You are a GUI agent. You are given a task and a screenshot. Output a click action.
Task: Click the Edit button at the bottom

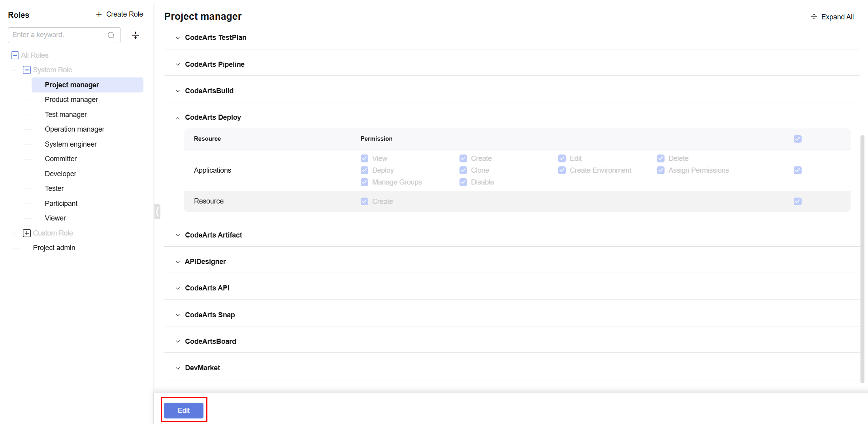[184, 411]
